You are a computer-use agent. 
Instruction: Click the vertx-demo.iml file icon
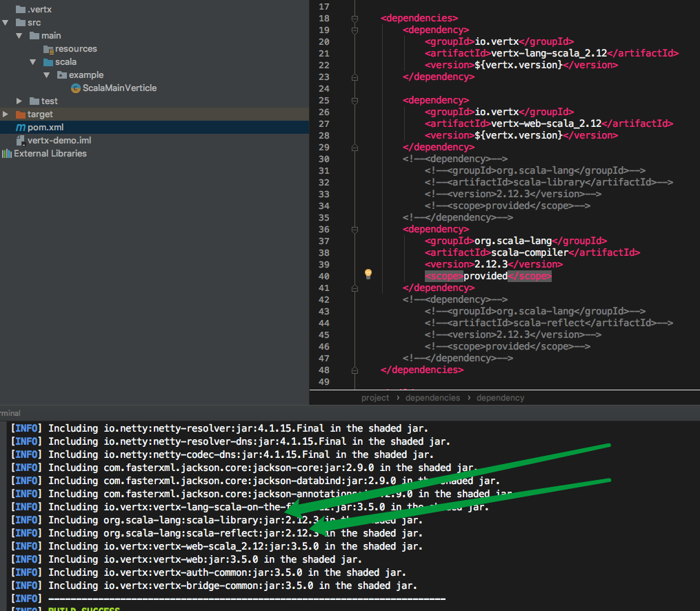21,141
